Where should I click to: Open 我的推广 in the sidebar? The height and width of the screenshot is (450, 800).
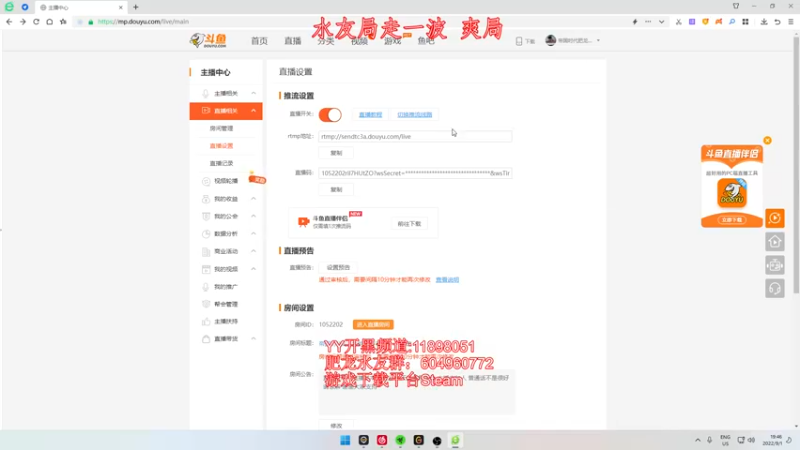click(226, 287)
